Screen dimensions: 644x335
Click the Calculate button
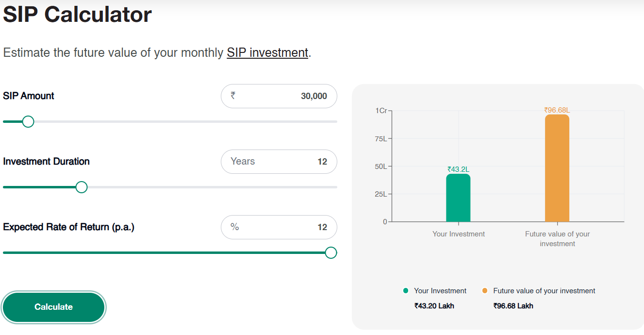pos(53,307)
